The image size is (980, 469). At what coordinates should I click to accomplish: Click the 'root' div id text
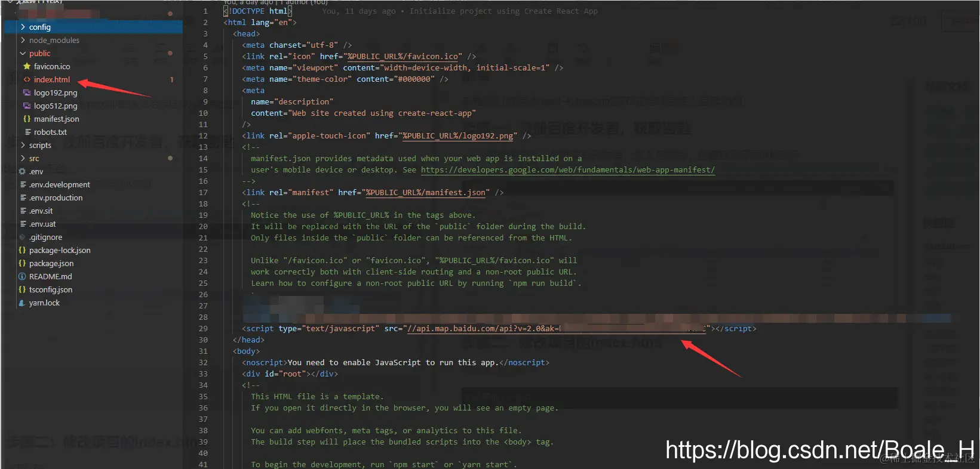[x=292, y=374]
